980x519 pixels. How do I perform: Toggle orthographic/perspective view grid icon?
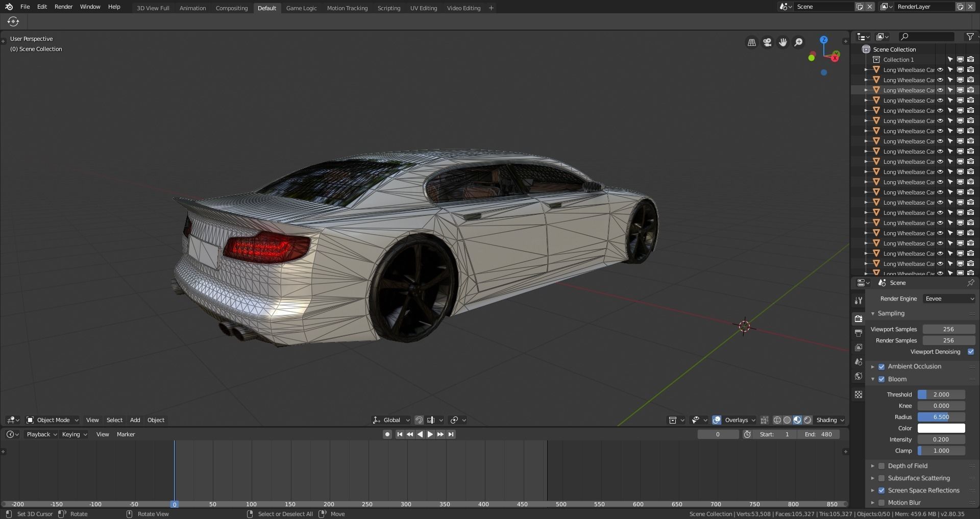click(752, 42)
